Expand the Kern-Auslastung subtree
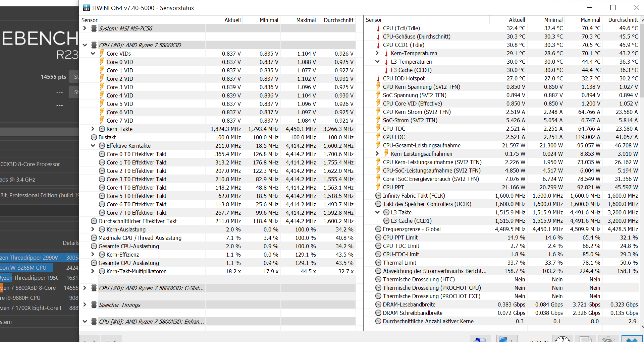This screenshot has height=342, width=644. point(93,229)
